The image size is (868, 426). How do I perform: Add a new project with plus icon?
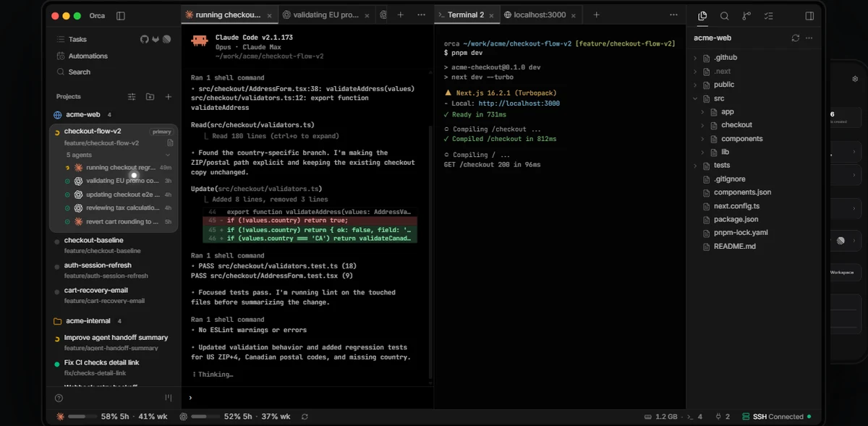coord(168,96)
